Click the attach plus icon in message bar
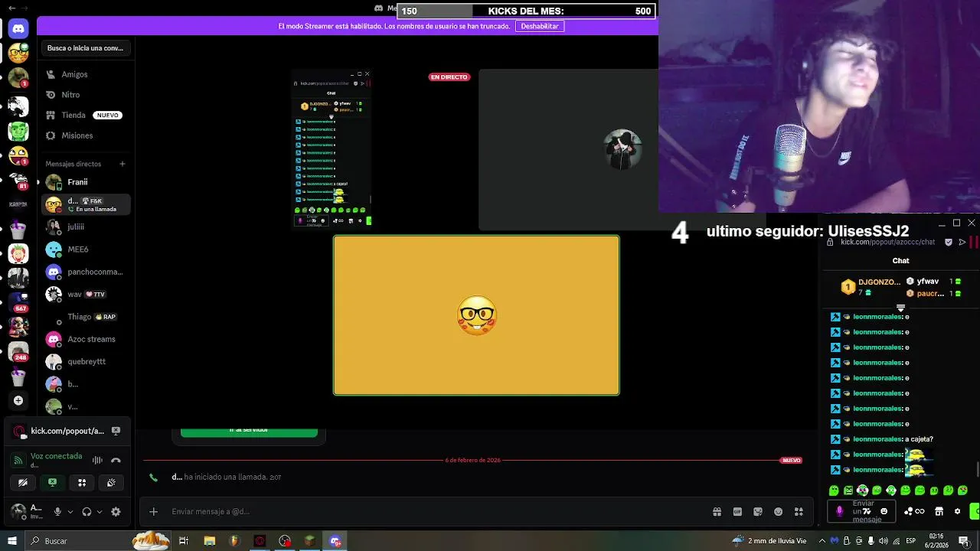The image size is (980, 551). [153, 511]
